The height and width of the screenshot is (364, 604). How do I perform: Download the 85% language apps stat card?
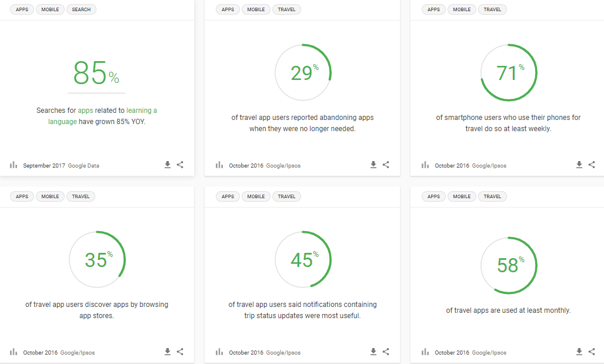coord(168,165)
